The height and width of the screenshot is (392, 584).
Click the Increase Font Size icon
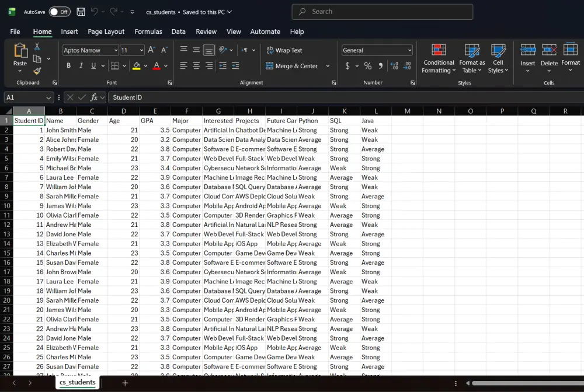151,50
